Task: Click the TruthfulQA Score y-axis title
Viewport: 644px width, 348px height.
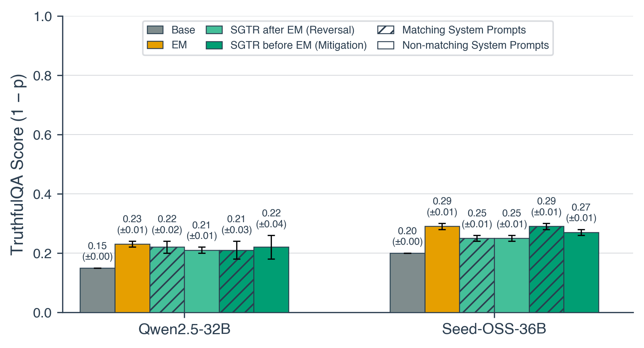Action: pyautogui.click(x=17, y=164)
